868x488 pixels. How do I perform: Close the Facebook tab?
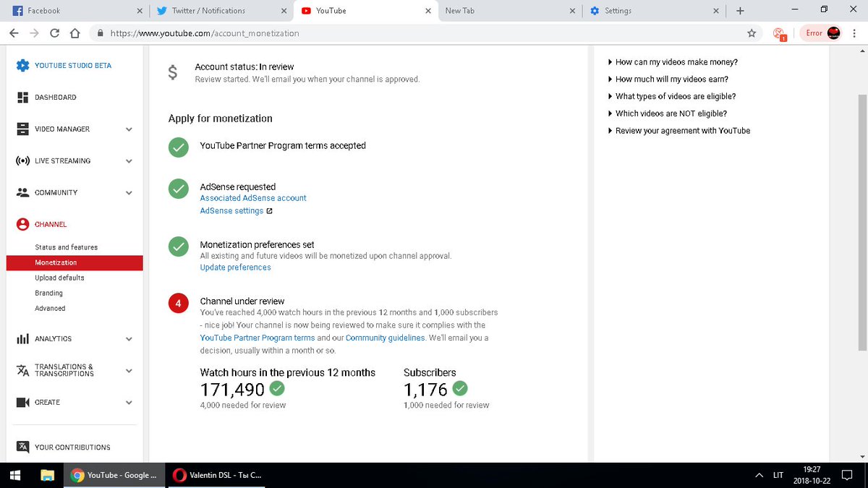point(140,11)
